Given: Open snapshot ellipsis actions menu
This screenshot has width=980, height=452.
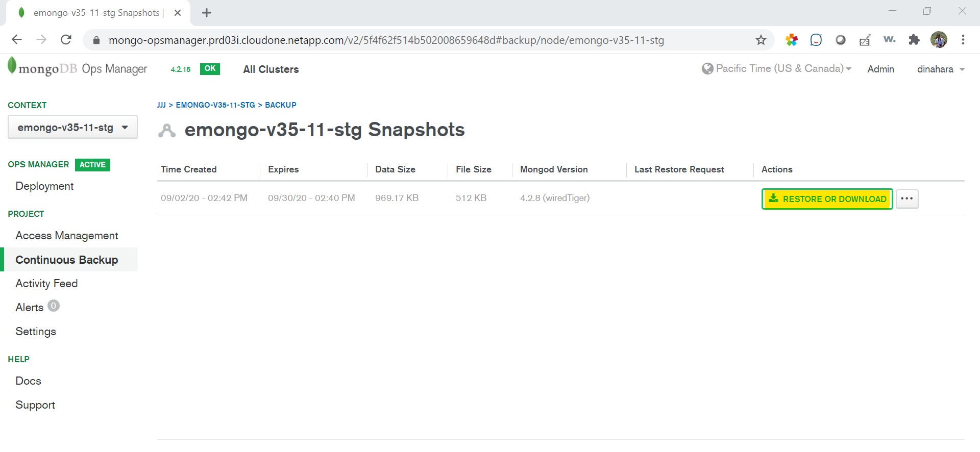Looking at the screenshot, I should click(x=906, y=199).
